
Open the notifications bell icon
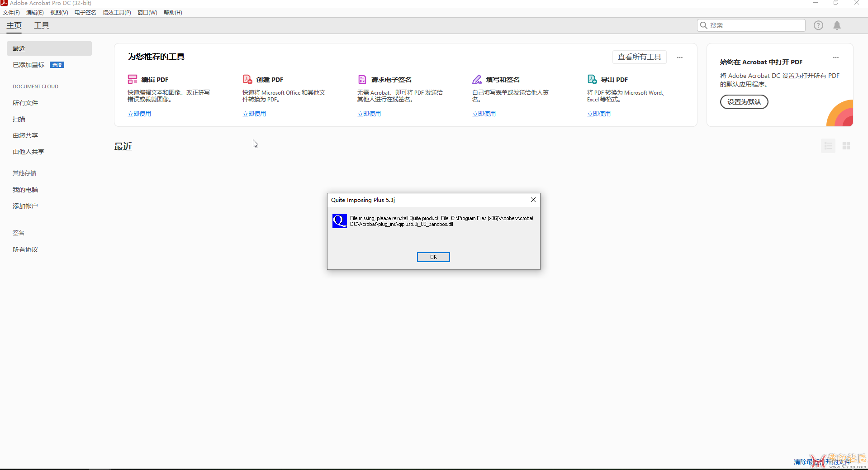837,25
